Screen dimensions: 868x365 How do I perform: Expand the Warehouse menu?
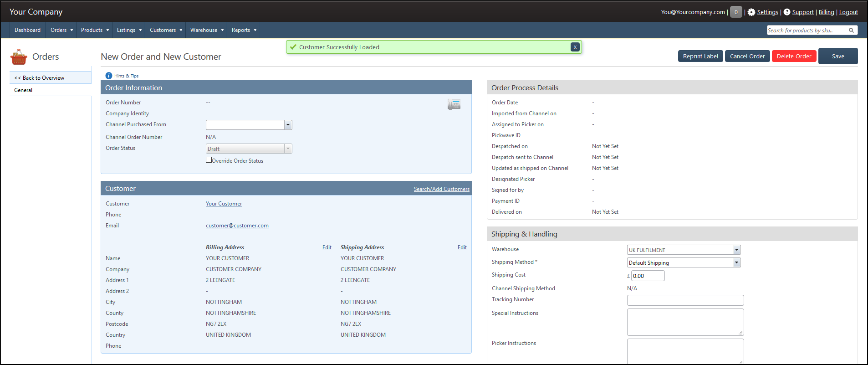pyautogui.click(x=207, y=30)
